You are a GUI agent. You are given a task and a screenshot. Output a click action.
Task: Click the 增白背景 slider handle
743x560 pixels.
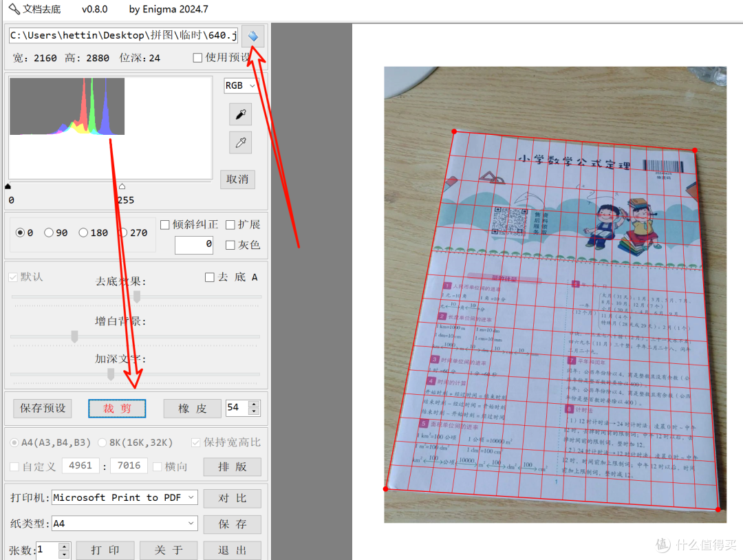click(x=74, y=336)
